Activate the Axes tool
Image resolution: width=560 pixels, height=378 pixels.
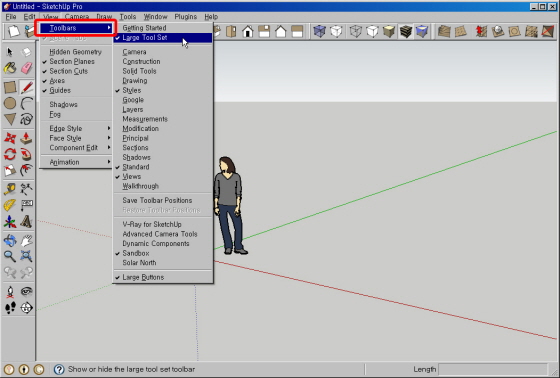[10, 222]
